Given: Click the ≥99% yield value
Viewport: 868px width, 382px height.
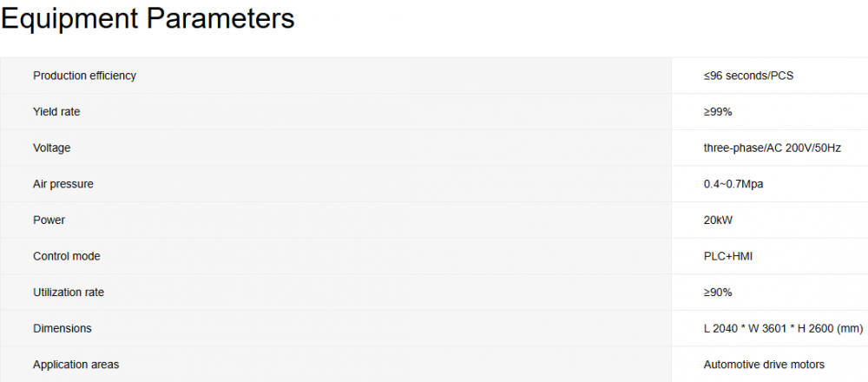Looking at the screenshot, I should pyautogui.click(x=719, y=112).
